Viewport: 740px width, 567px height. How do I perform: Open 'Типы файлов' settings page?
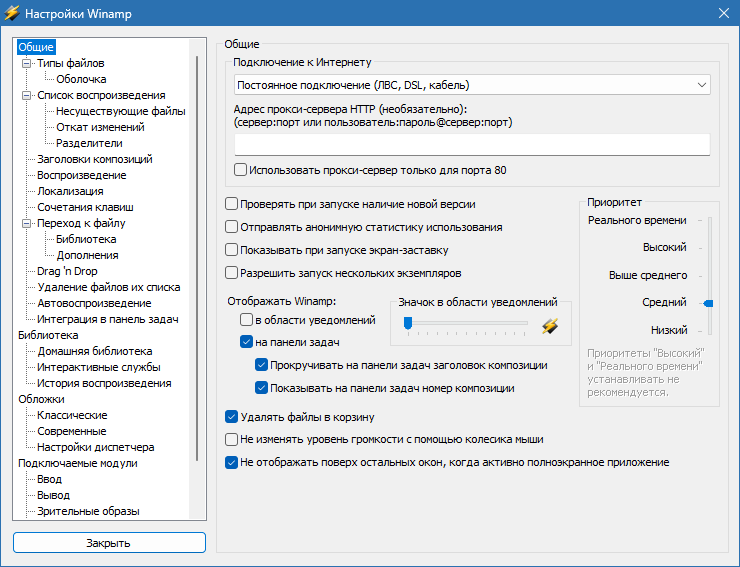[71, 63]
